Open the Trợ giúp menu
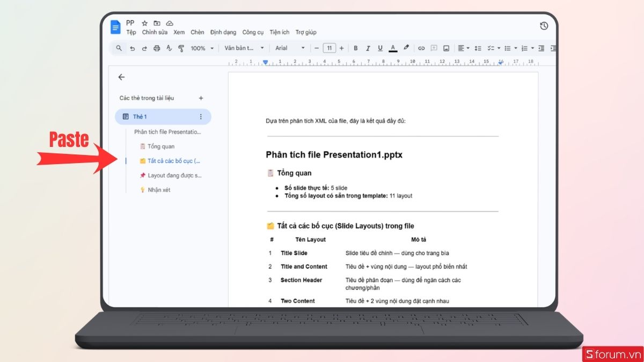 [306, 32]
